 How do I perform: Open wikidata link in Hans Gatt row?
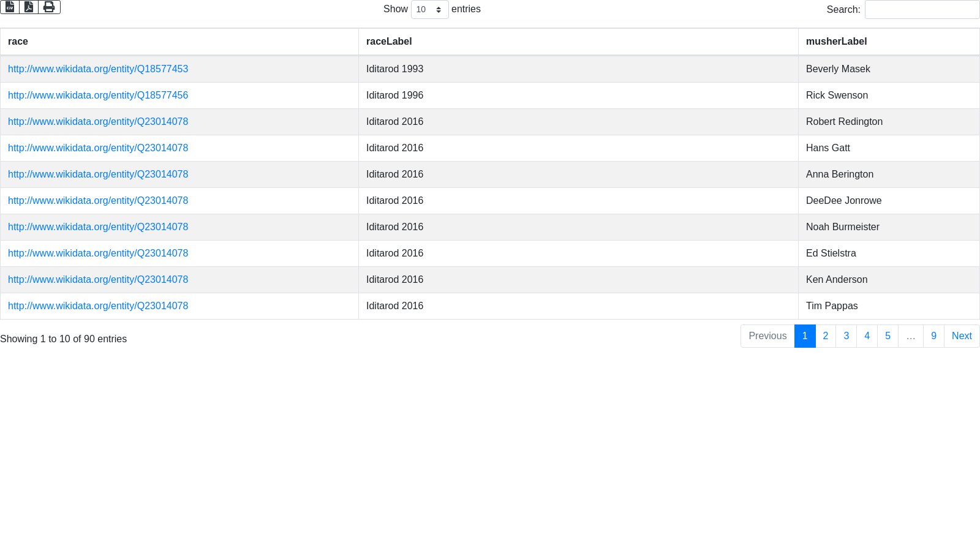point(98,148)
